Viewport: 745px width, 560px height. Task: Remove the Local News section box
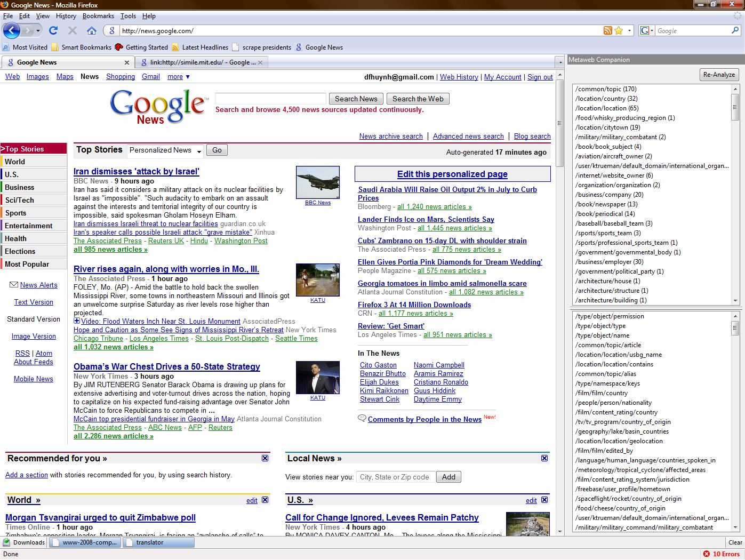pos(544,458)
